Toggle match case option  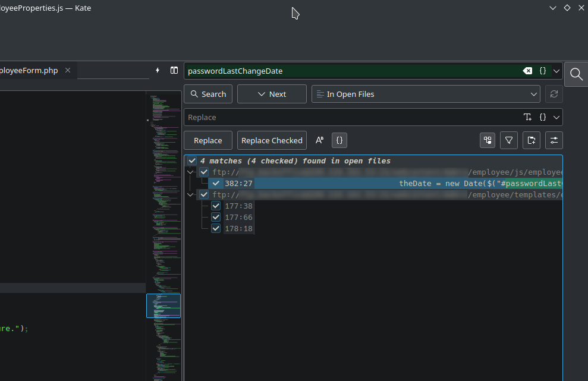(x=319, y=140)
